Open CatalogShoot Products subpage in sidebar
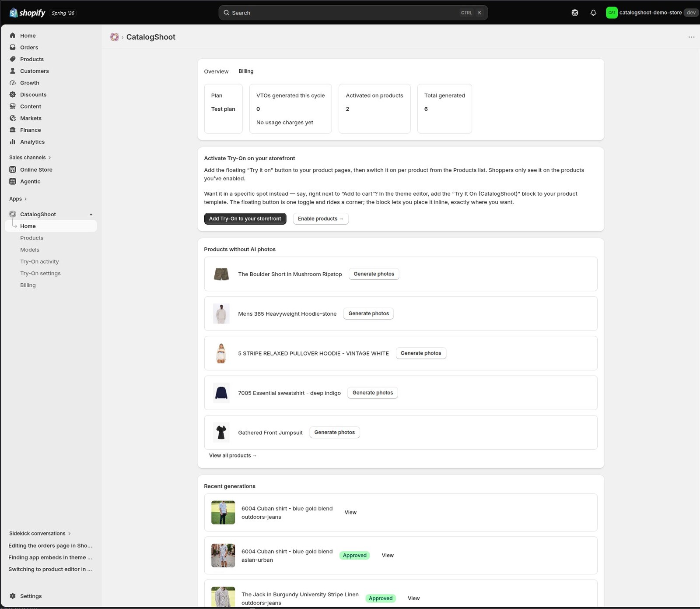 click(x=32, y=238)
